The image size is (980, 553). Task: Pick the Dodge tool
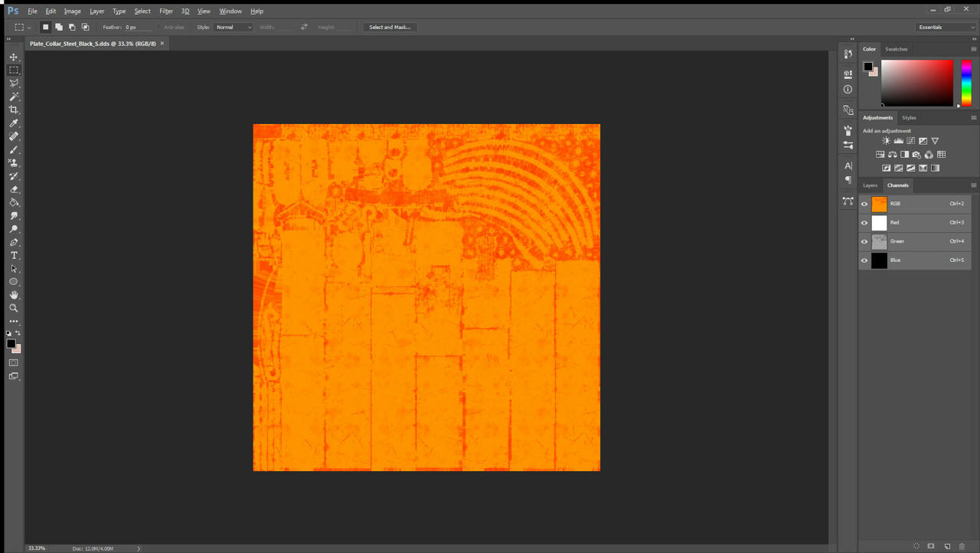pos(14,229)
